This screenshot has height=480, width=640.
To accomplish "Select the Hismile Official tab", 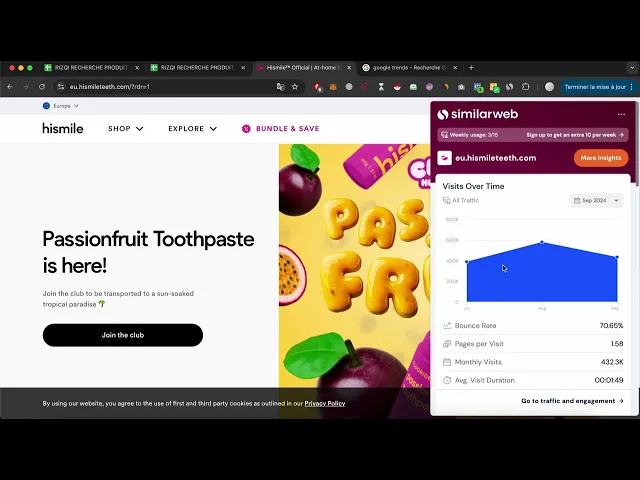I will [x=303, y=68].
